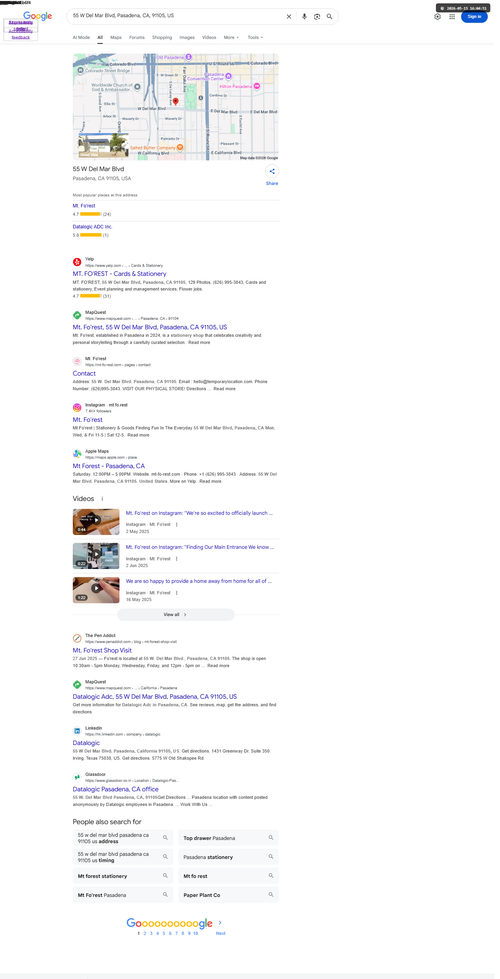Open Mt. Fo'rest place under popular places
Screen dimensions: 500x979
point(84,205)
